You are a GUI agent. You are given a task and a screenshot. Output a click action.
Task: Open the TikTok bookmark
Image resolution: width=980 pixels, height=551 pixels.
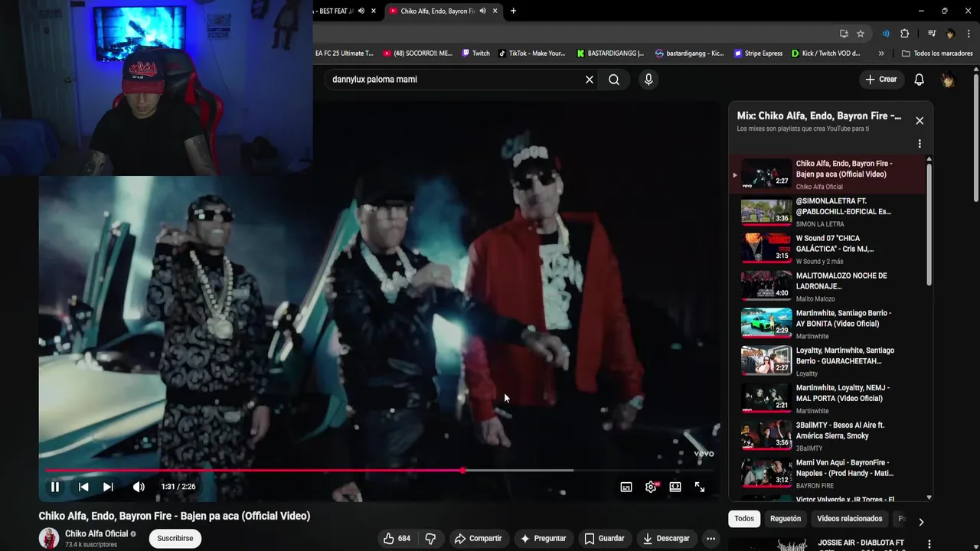pos(532,54)
